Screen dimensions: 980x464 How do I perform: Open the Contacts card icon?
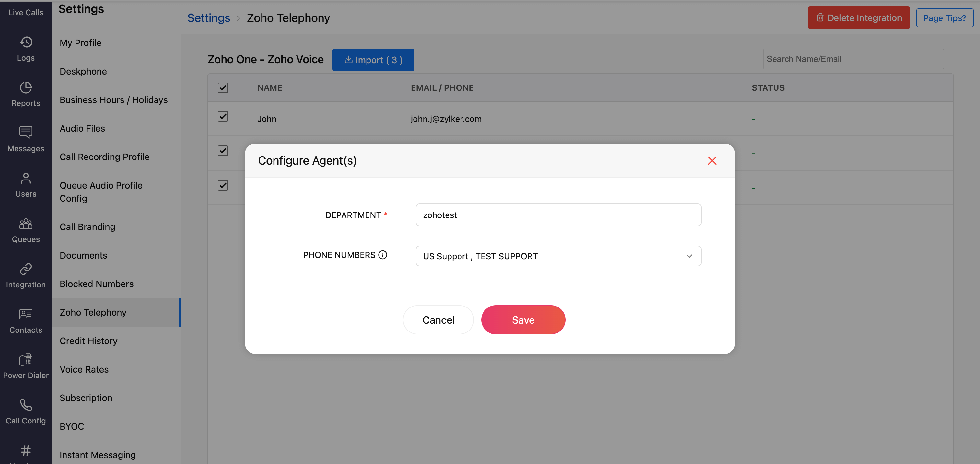coord(26,314)
